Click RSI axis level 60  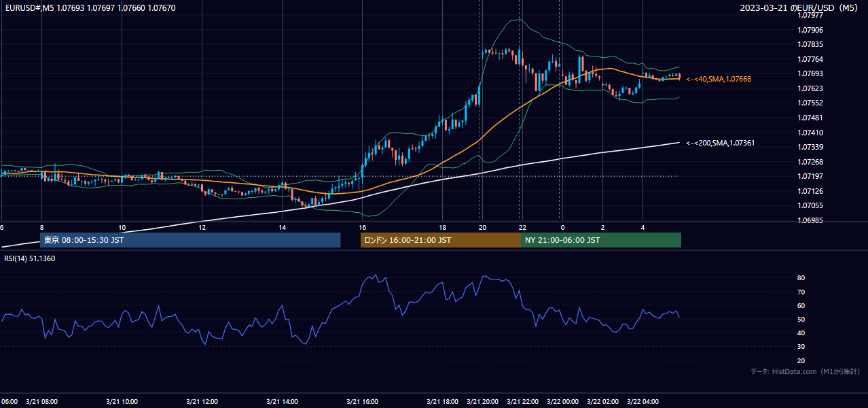click(x=801, y=305)
